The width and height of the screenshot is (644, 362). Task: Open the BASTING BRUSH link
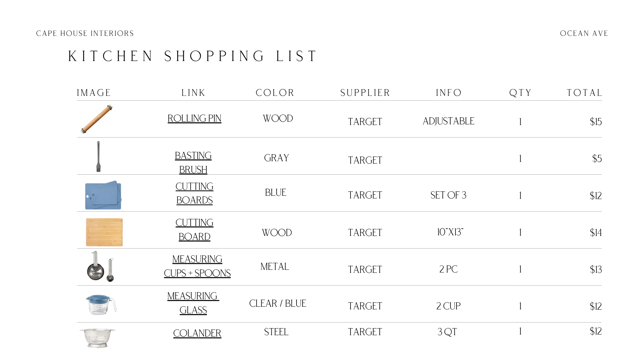point(193,163)
